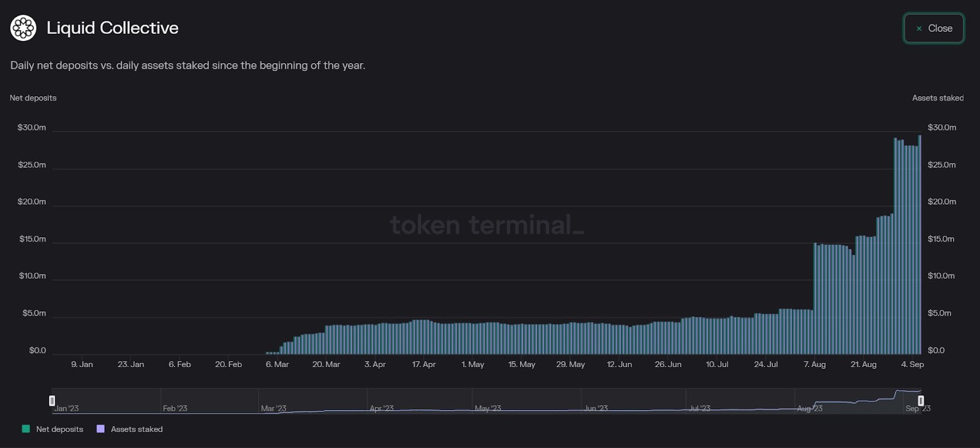The width and height of the screenshot is (980, 448).
Task: Click the Apr '23 navigator marker
Action: (x=382, y=408)
